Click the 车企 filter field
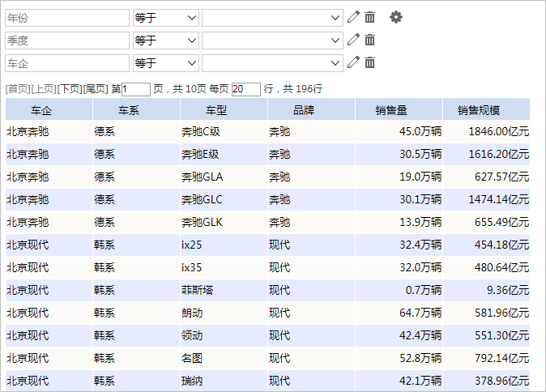The height and width of the screenshot is (392, 546). pyautogui.click(x=67, y=63)
